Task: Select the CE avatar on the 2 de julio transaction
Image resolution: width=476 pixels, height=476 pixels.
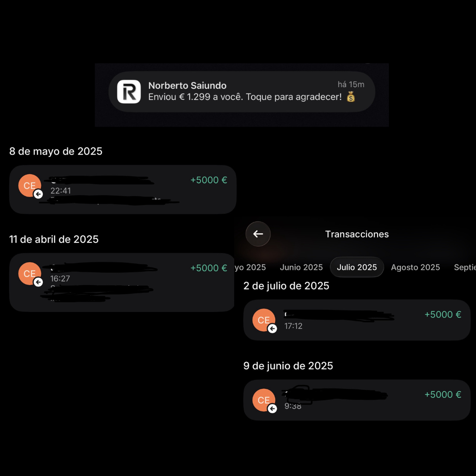Action: [x=264, y=320]
